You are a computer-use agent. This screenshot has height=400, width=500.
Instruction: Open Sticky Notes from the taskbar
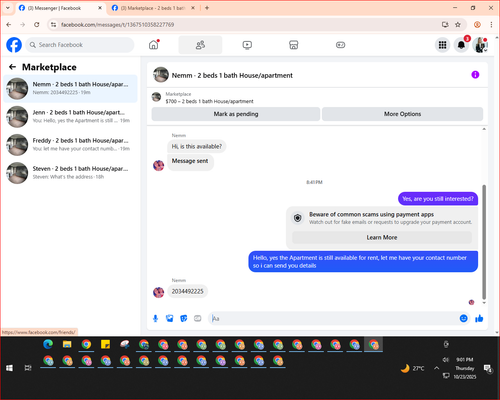(x=105, y=344)
